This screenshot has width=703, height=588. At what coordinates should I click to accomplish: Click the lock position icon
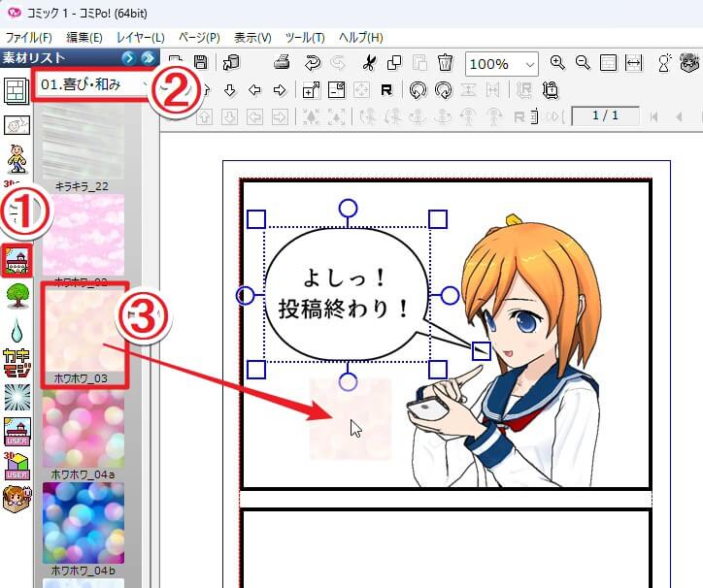551,90
